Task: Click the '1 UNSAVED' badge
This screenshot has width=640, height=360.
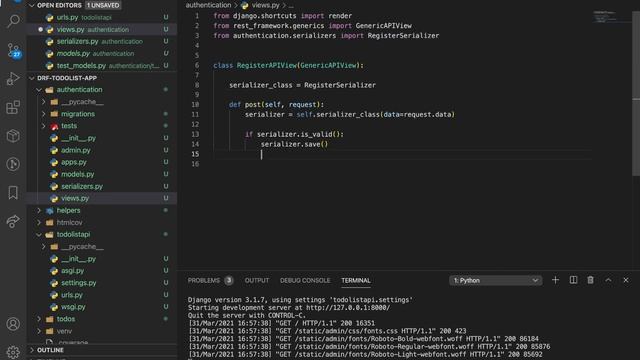Action: [x=103, y=5]
